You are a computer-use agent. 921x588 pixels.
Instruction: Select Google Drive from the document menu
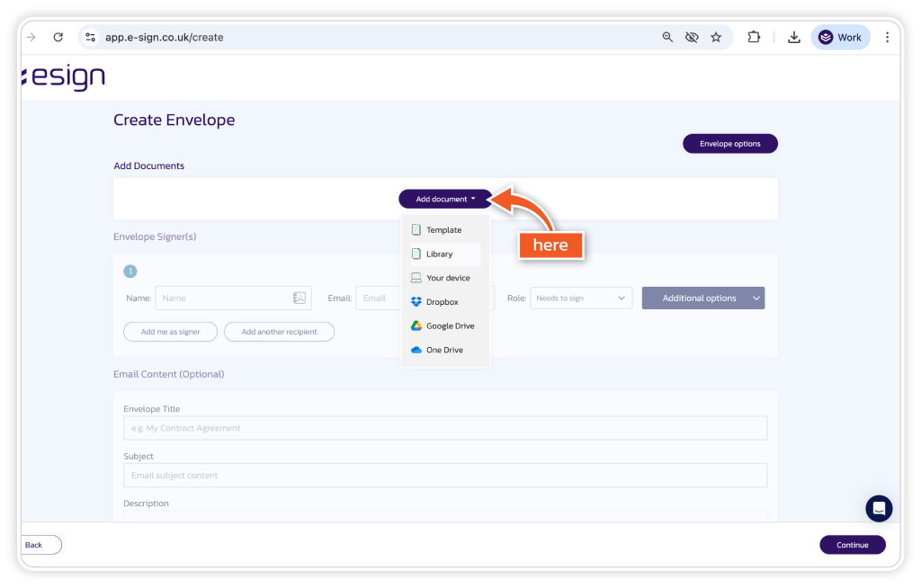(x=450, y=326)
